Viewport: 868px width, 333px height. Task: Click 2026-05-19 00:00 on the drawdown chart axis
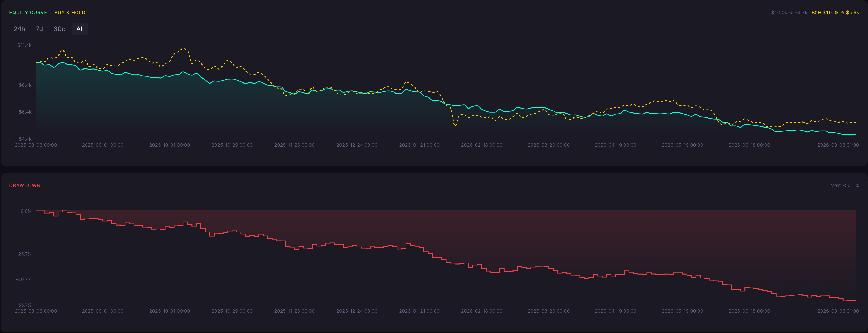coord(682,311)
